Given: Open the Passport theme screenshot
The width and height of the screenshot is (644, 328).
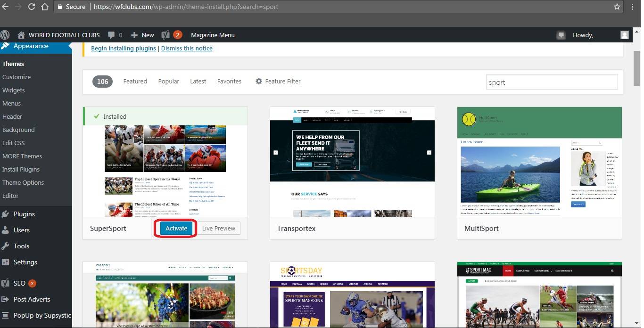Looking at the screenshot, I should [x=165, y=295].
